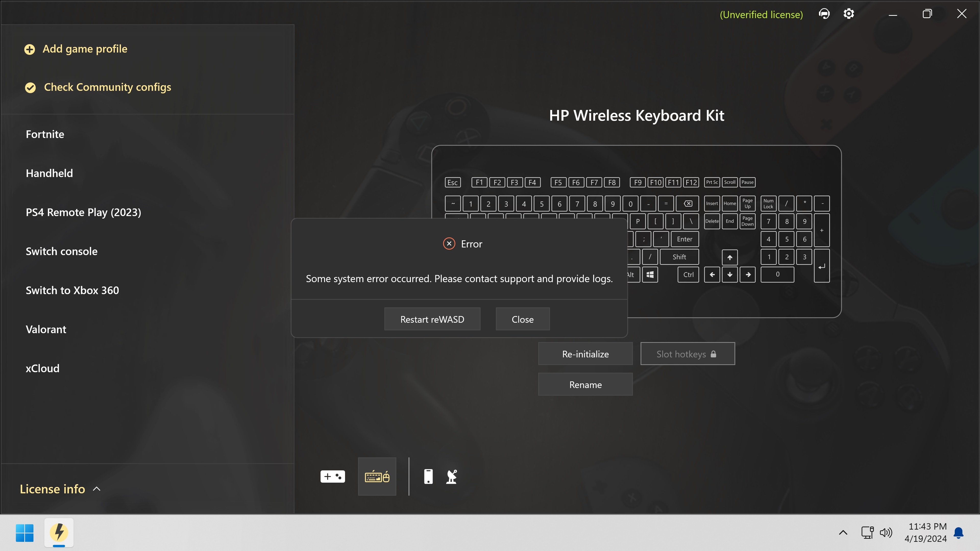
Task: Open the support headset icon
Action: point(824,14)
